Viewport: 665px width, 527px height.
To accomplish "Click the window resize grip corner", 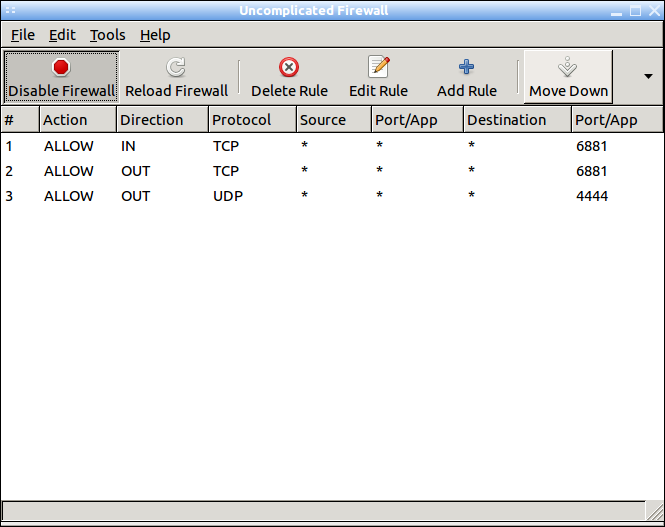I will tap(655, 511).
